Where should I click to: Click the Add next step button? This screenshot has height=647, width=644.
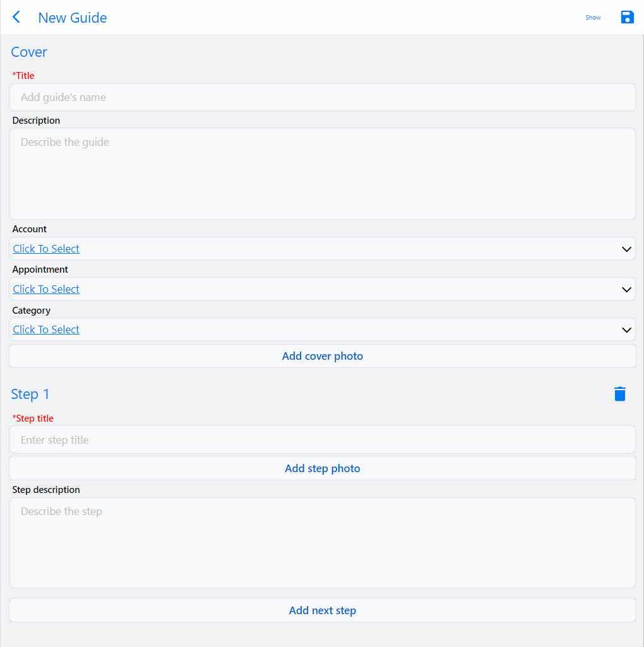pos(323,610)
